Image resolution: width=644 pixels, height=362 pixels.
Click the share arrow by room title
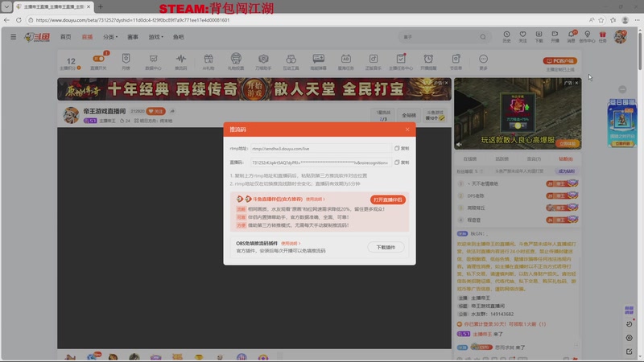(x=172, y=111)
